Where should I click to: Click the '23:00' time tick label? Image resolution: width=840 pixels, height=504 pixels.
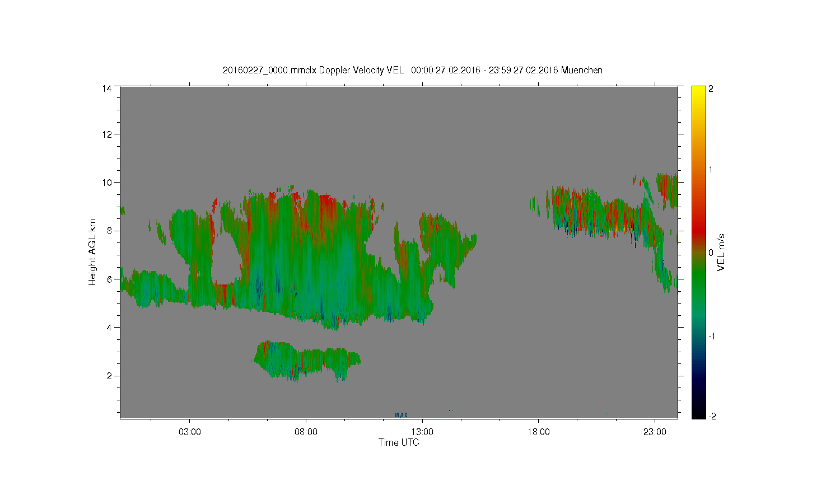tap(655, 432)
